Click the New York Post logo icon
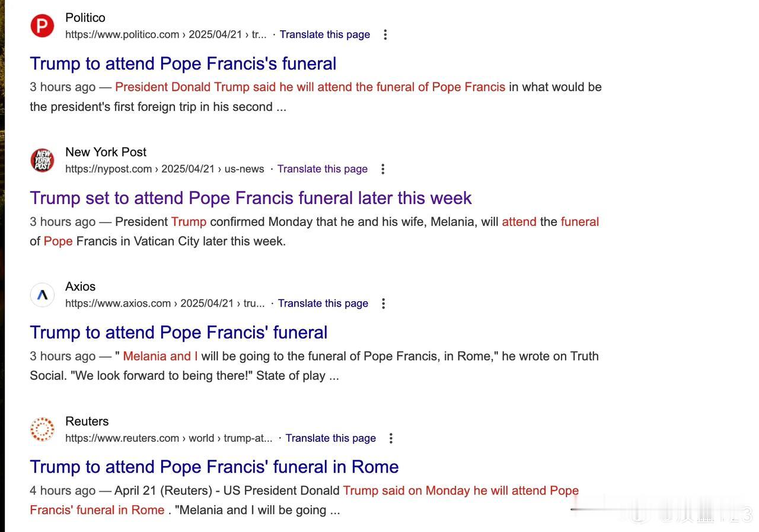Viewport: 759px width, 532px height. pyautogui.click(x=42, y=160)
